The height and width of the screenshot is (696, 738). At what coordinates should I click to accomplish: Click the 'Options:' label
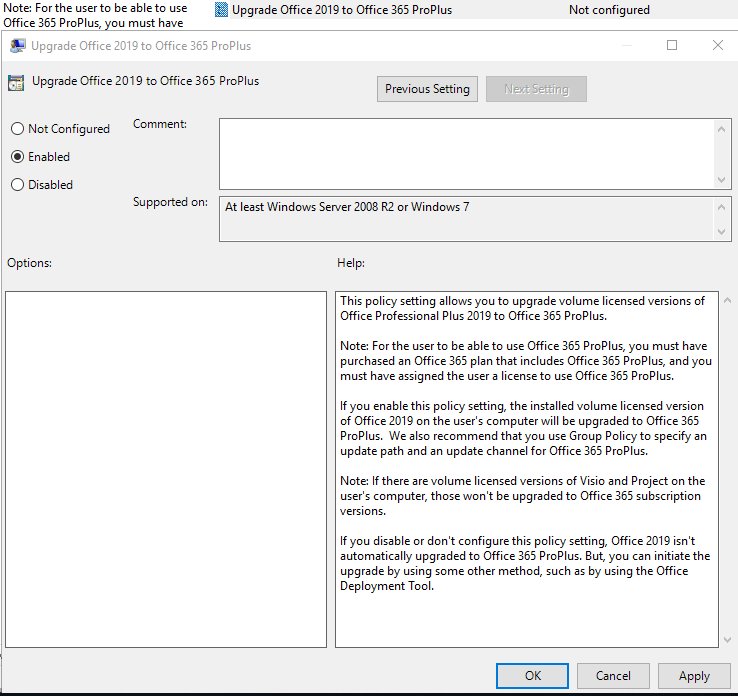tap(29, 263)
